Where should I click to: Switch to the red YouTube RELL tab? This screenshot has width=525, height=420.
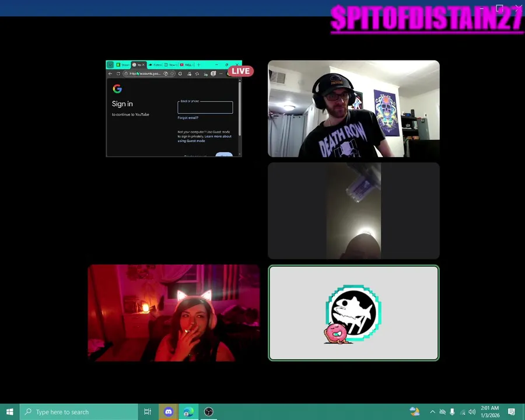tap(186, 65)
